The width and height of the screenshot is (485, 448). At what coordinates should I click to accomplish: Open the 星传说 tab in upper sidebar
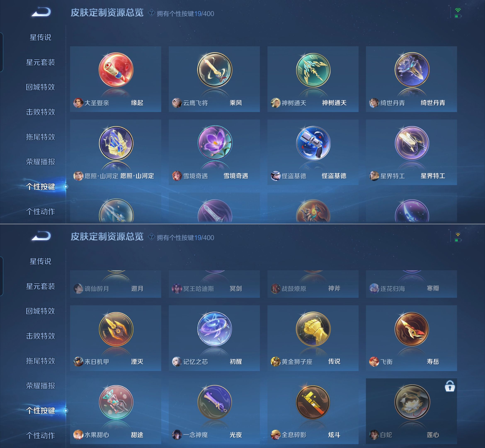(x=40, y=37)
